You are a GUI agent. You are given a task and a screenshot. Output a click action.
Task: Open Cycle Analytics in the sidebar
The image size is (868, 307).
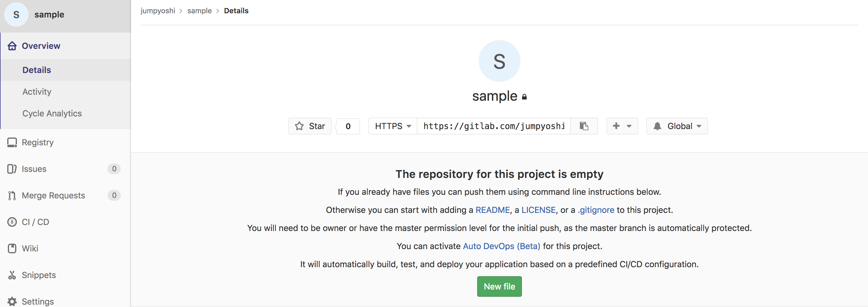click(x=52, y=113)
